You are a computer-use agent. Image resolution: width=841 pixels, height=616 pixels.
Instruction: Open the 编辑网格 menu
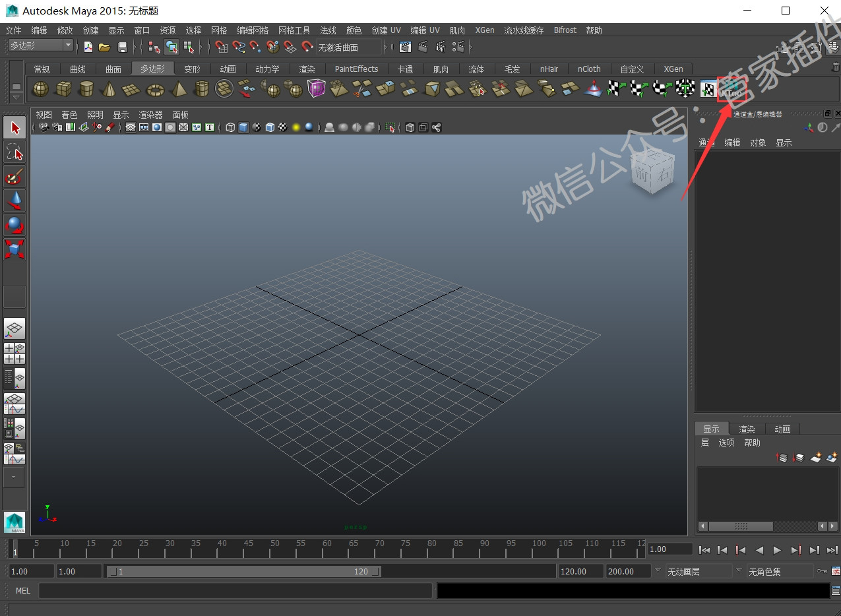pyautogui.click(x=253, y=30)
